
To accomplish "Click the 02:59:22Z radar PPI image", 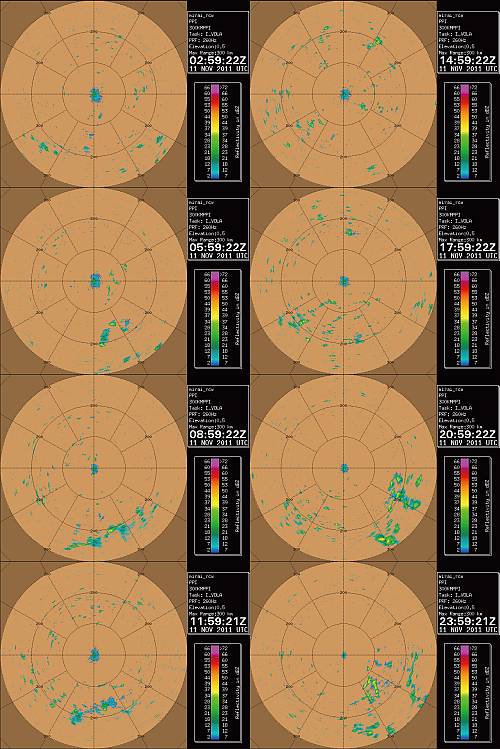I will 93,94.
